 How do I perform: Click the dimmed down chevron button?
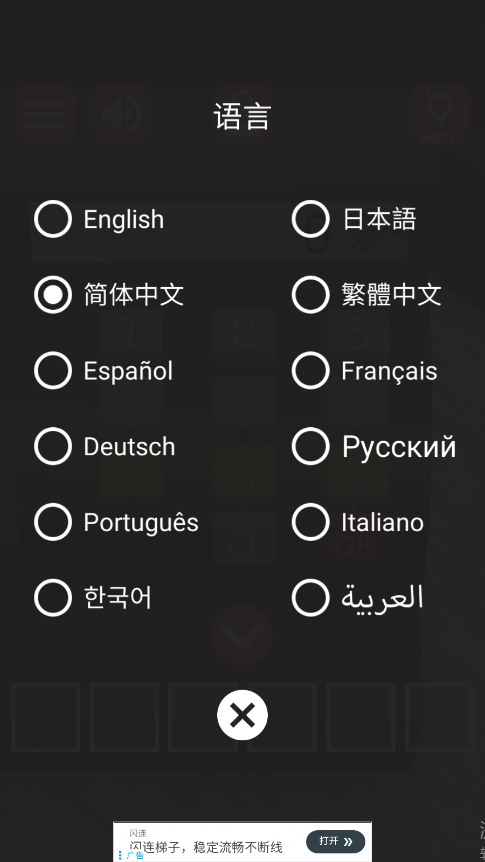(x=242, y=636)
